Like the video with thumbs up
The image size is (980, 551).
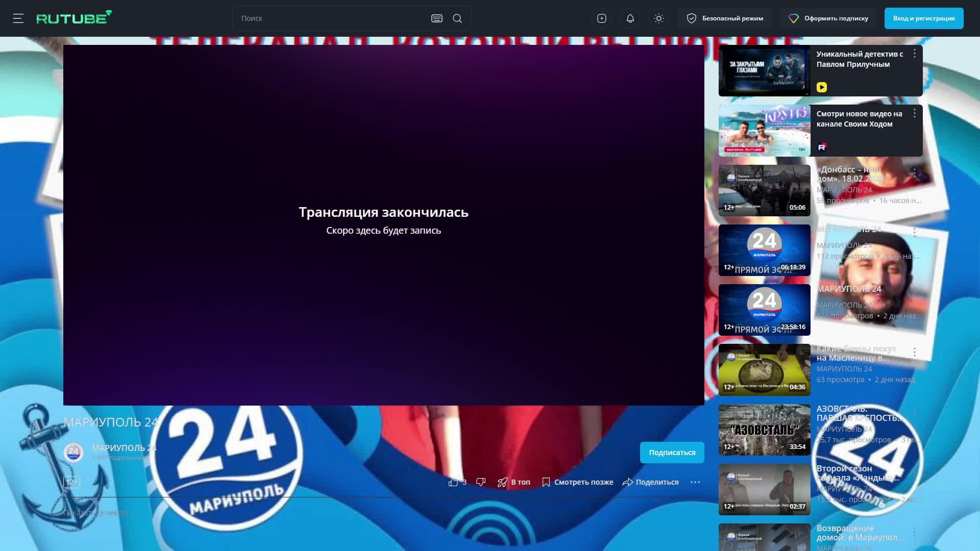click(x=454, y=482)
